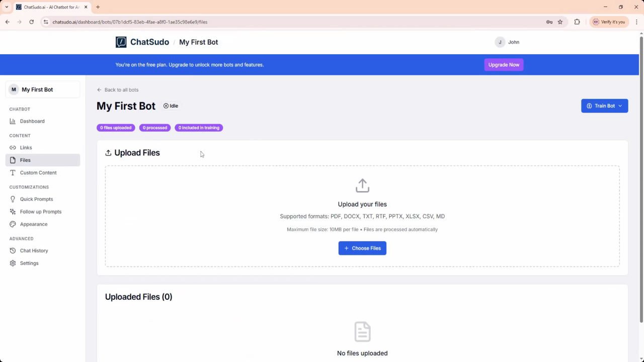Click the J avatar circle
Image resolution: width=644 pixels, height=362 pixels.
[500, 42]
